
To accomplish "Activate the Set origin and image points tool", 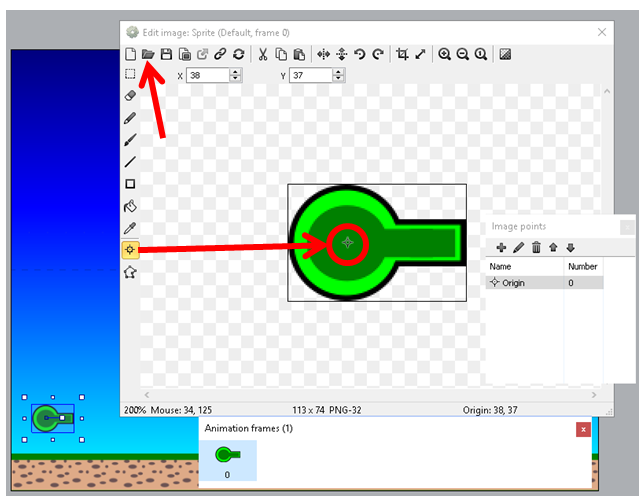I will click(130, 250).
